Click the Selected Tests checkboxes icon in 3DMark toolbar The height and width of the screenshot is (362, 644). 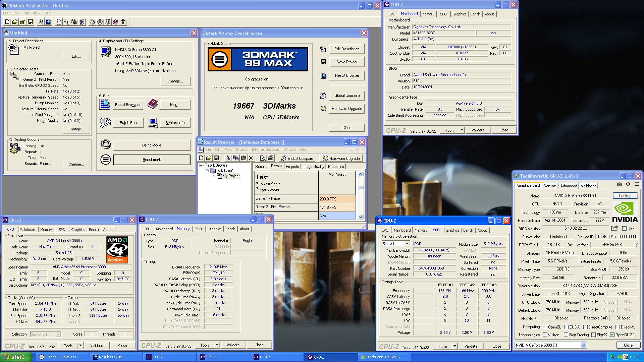point(66,22)
